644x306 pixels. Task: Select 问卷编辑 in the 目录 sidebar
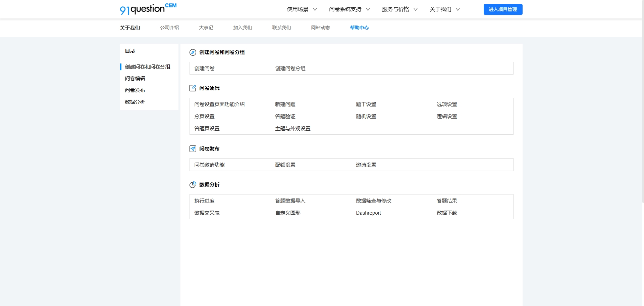point(135,79)
